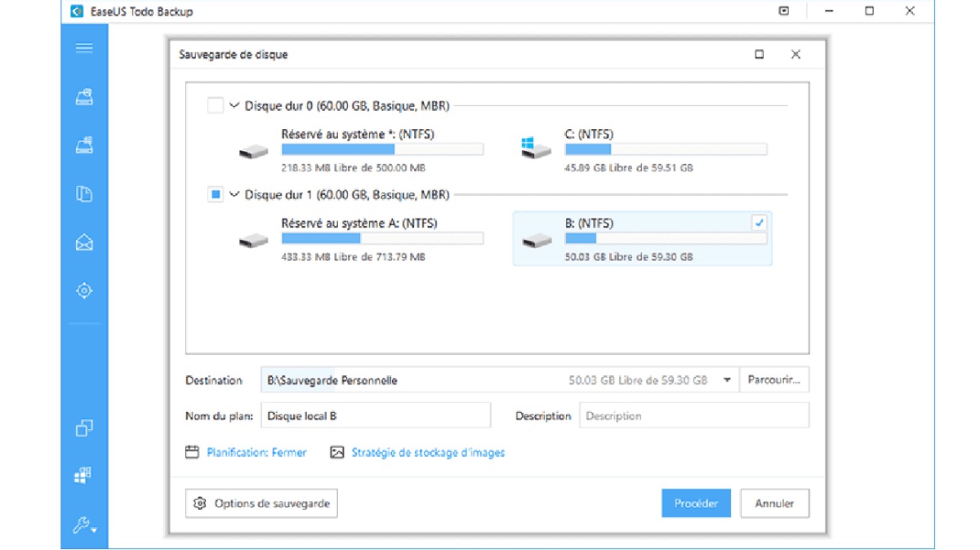The height and width of the screenshot is (550, 980).
Task: Click the Parcourir... button
Action: 774,380
